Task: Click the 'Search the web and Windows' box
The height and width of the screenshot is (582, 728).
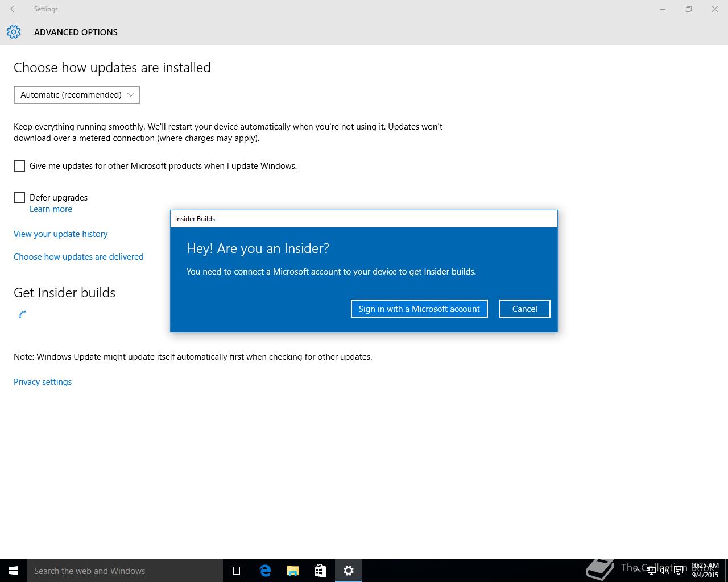Action: [x=125, y=571]
